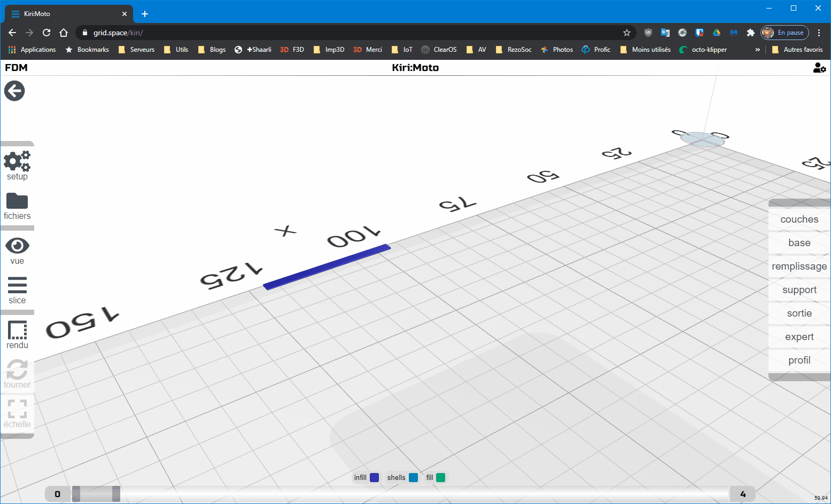The image size is (831, 504).
Task: Open the Blogs bookmark folder
Action: [x=212, y=50]
